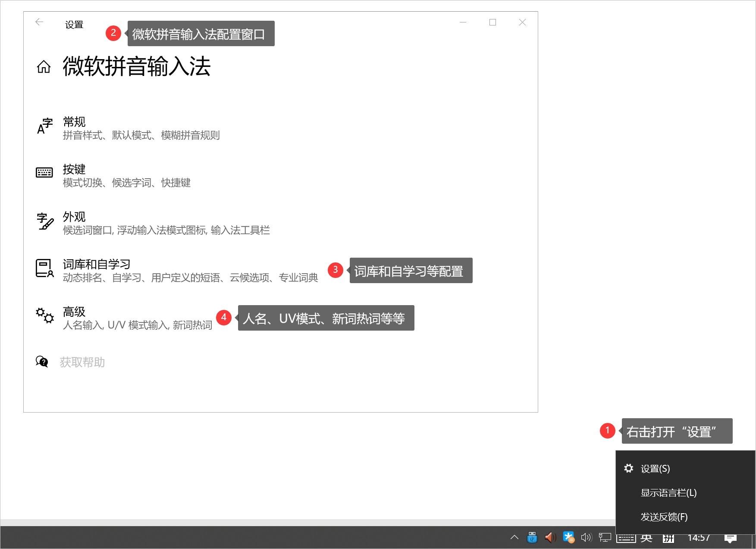Click the gears icon for 高级
This screenshot has height=549, width=756.
[x=45, y=316]
